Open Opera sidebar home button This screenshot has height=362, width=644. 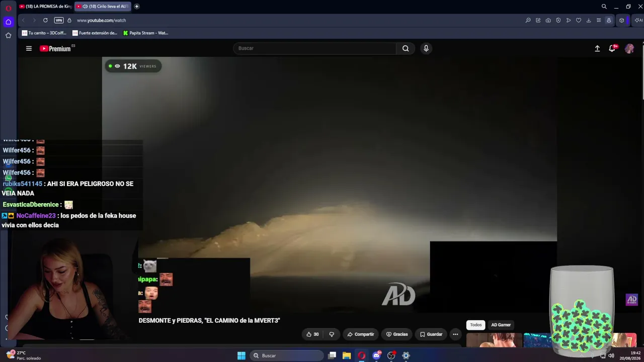click(9, 22)
